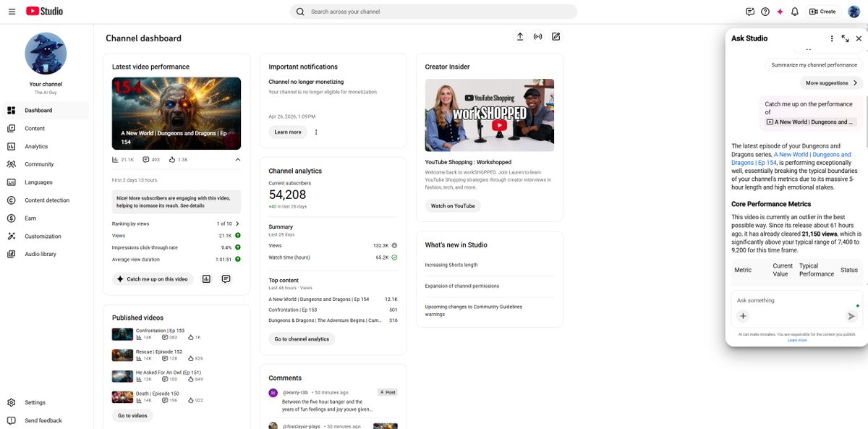Open Earn in sidebar
868x429 pixels.
coord(45,218)
